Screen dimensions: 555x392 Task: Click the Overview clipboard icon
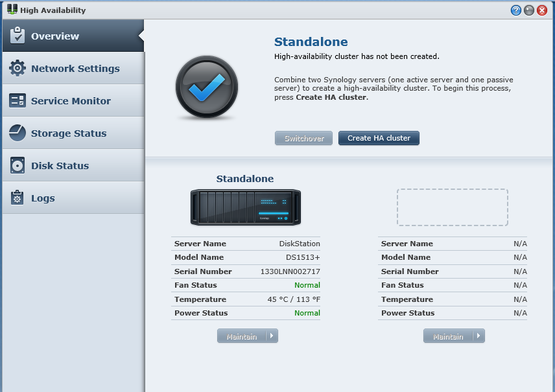click(x=18, y=36)
